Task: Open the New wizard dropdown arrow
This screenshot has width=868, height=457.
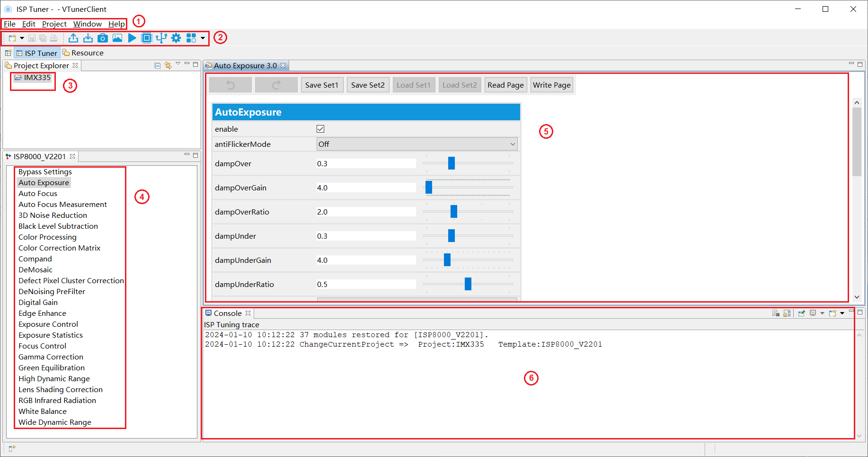Action: point(22,38)
